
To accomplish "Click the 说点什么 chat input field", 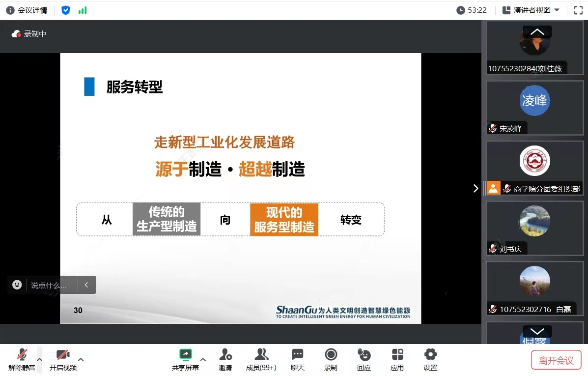I will pyautogui.click(x=48, y=285).
